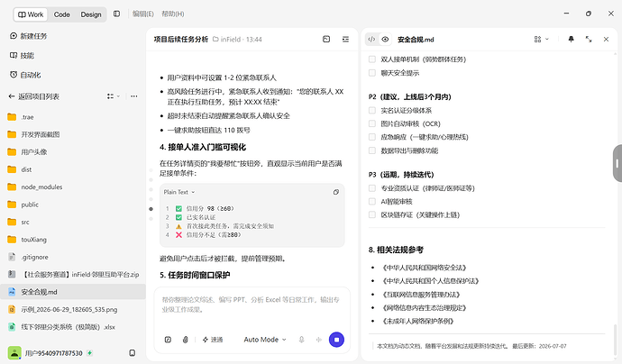This screenshot has height=364, width=622.
Task: Stop generation with the blue button
Action: (336, 340)
